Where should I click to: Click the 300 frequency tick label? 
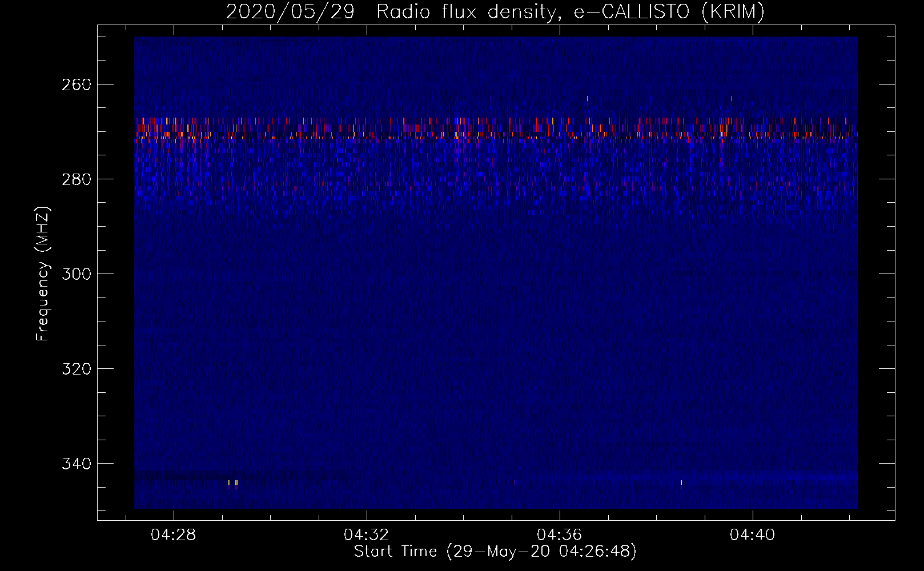[x=76, y=274]
